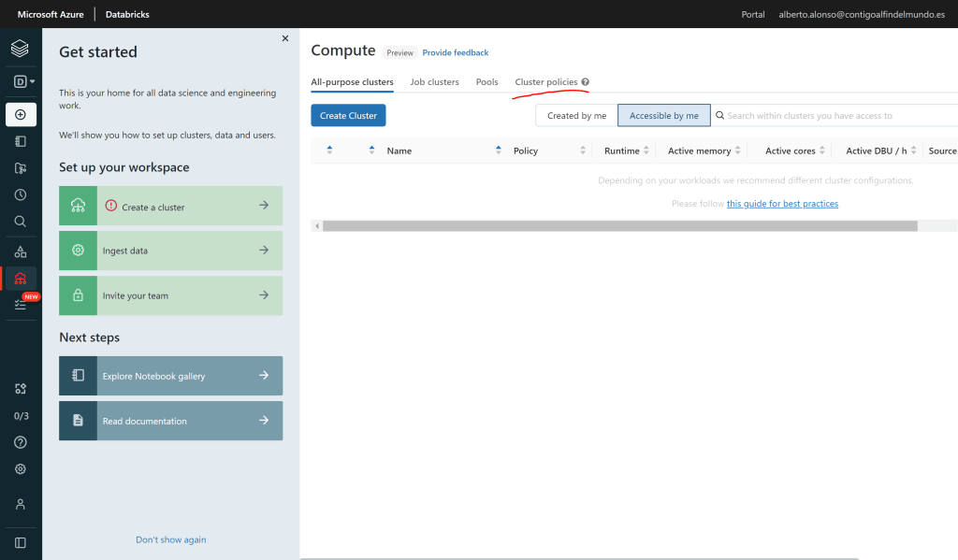This screenshot has width=958, height=560.
Task: Open this guide for best practices link
Action: [782, 204]
